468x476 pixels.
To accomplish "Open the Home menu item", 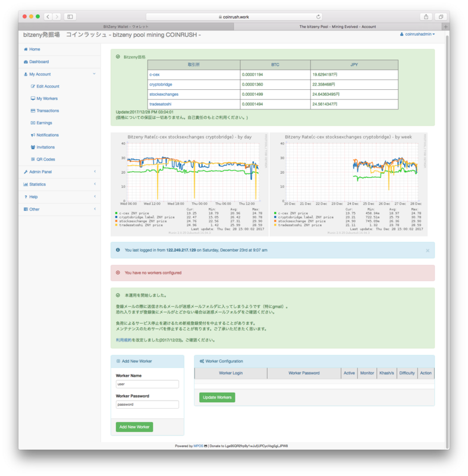I will 59,49.
